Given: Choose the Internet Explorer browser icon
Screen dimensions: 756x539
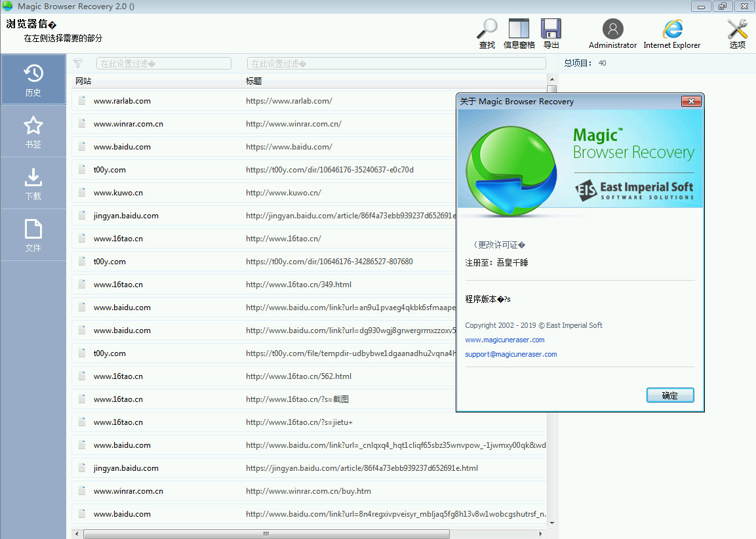Looking at the screenshot, I should click(671, 30).
